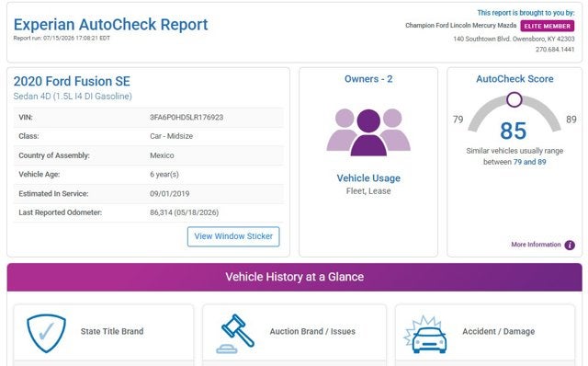588x366 pixels.
Task: Click the Vehicle Usage heading
Action: coord(368,177)
